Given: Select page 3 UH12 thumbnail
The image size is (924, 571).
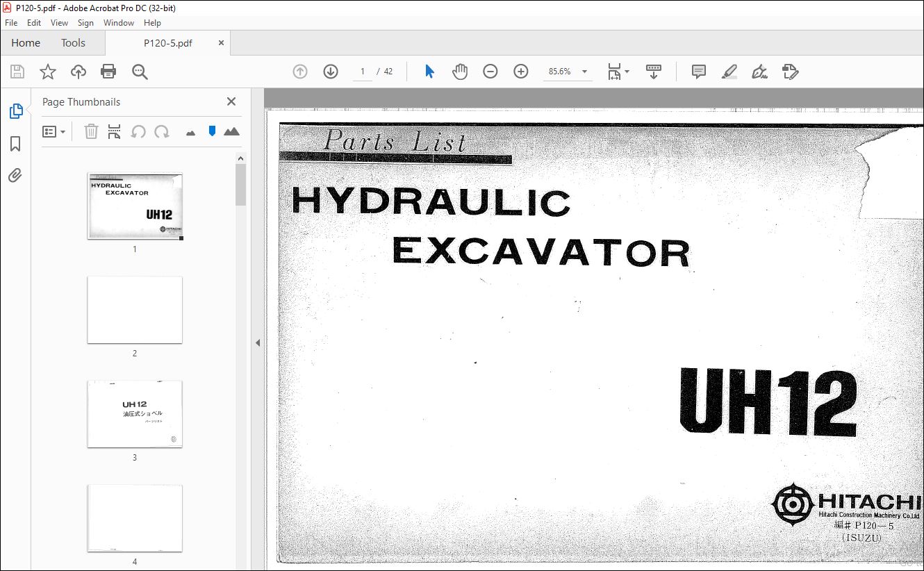Looking at the screenshot, I should point(135,414).
